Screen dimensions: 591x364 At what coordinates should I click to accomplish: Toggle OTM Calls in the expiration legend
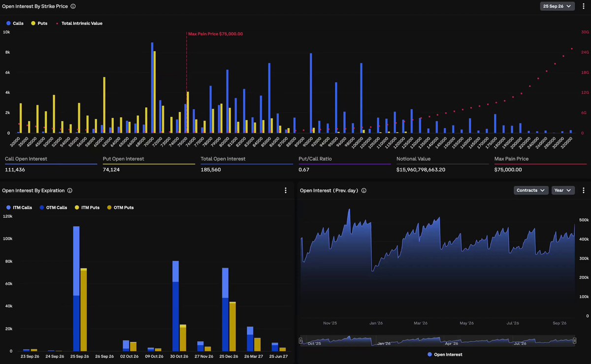pos(53,207)
